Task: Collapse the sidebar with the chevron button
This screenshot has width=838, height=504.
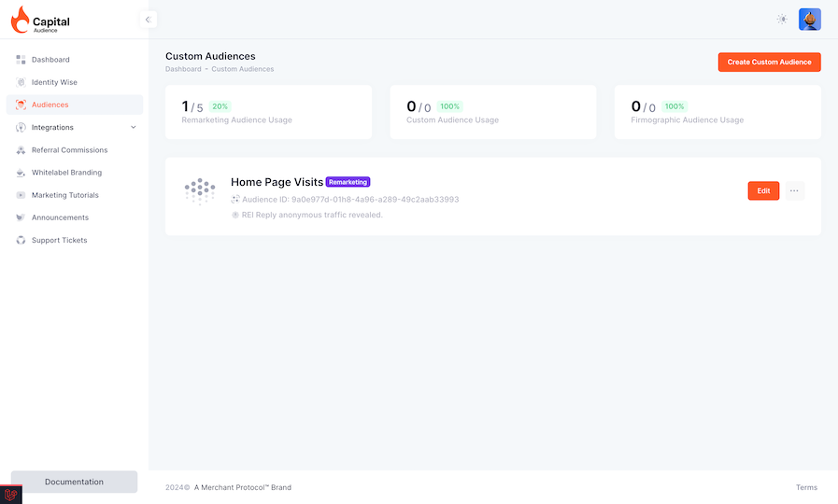Action: 148,20
